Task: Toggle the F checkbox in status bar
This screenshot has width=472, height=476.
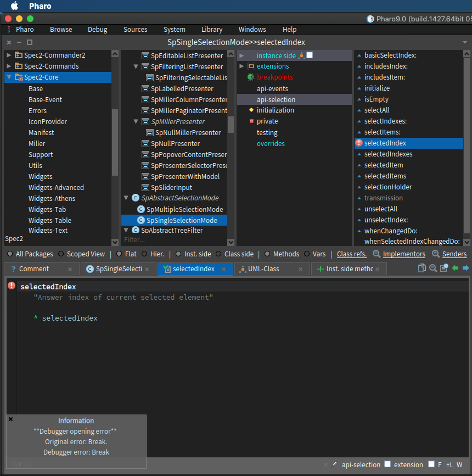Action: [x=431, y=464]
